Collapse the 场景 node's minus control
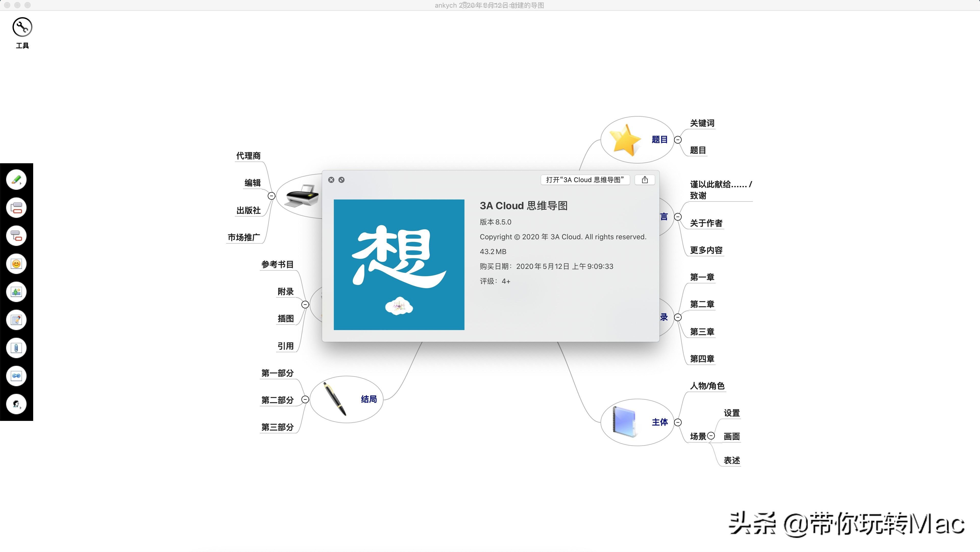The width and height of the screenshot is (980, 552). 711,436
